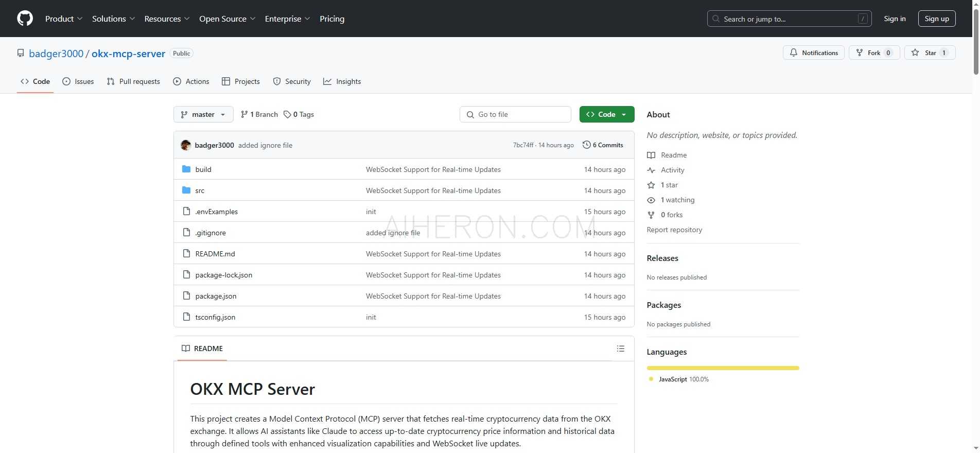The image size is (980, 453).
Task: Focus the Go to file search box
Action: (515, 114)
